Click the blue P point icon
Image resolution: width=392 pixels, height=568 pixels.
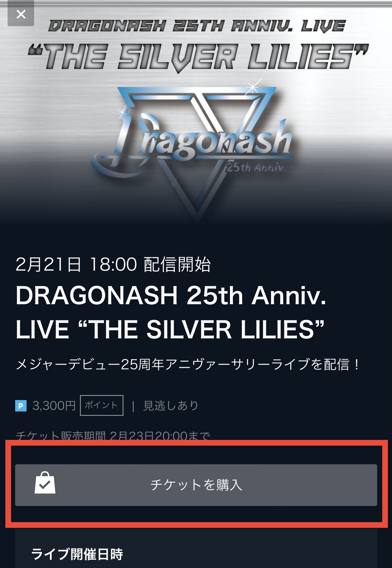(x=21, y=405)
